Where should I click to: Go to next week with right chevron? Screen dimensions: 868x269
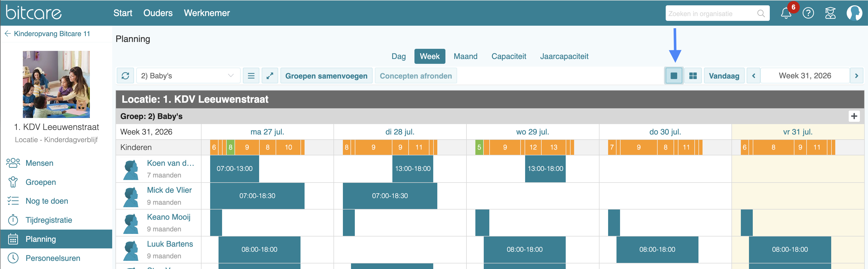[856, 76]
